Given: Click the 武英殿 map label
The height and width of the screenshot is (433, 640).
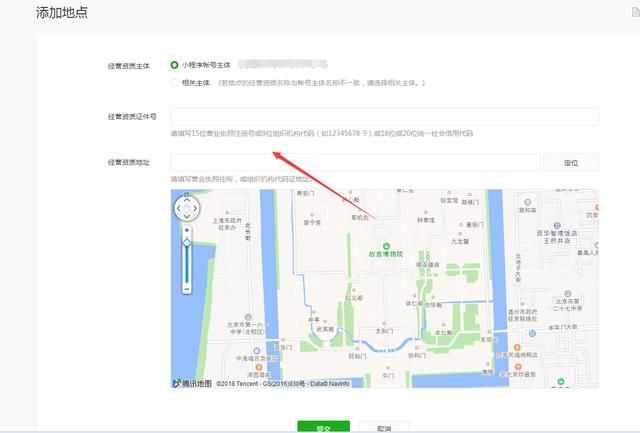Looking at the screenshot, I should 325,329.
